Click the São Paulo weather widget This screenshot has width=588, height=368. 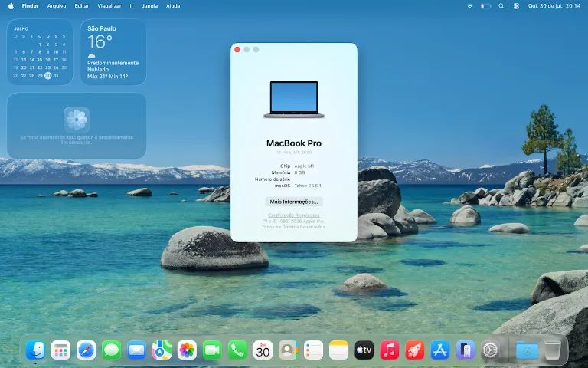pyautogui.click(x=113, y=52)
